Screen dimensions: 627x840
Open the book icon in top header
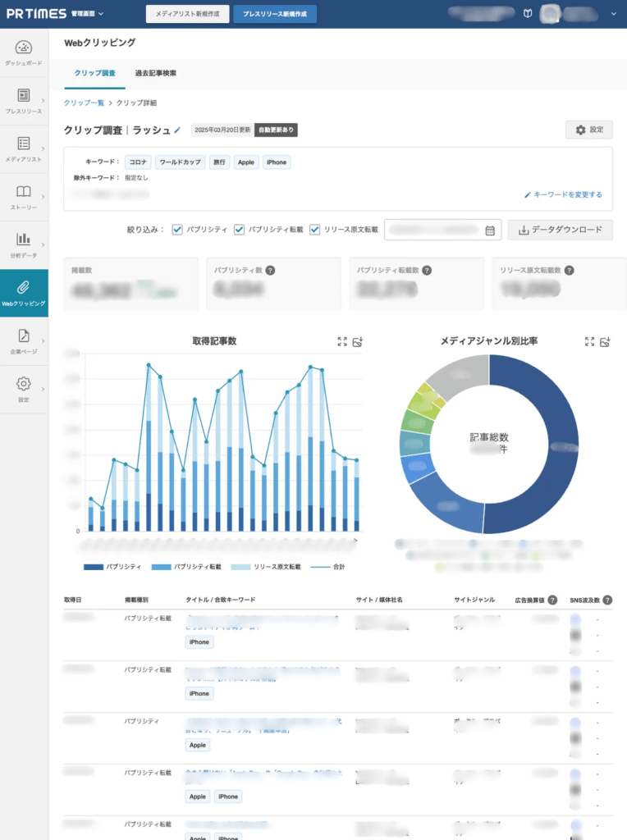point(527,14)
